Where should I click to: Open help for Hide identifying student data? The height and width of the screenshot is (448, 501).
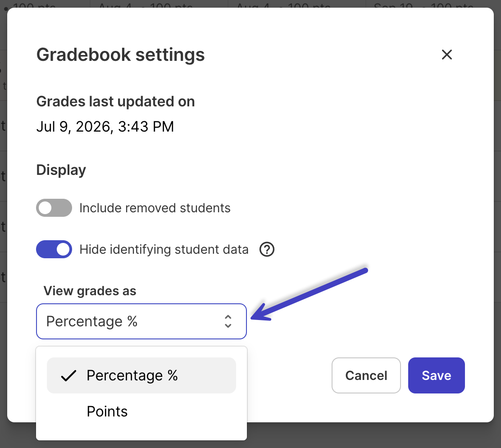(x=267, y=250)
